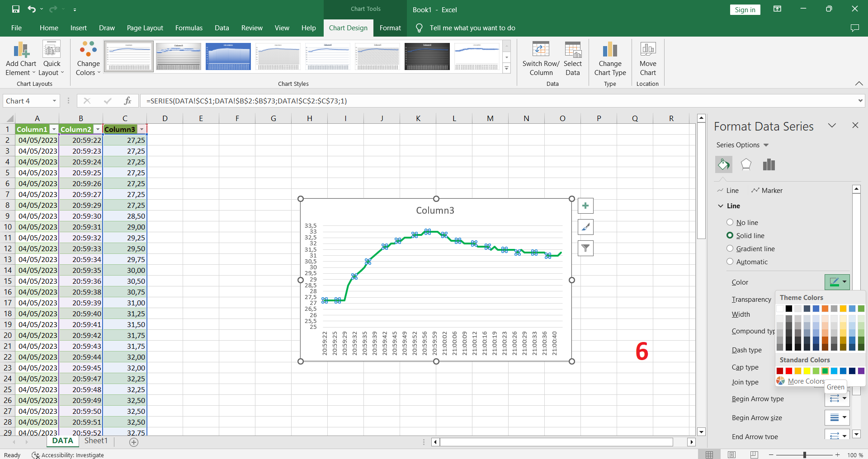This screenshot has height=459, width=868.
Task: Select the Fill & Line icon in Format pane
Action: tap(723, 164)
